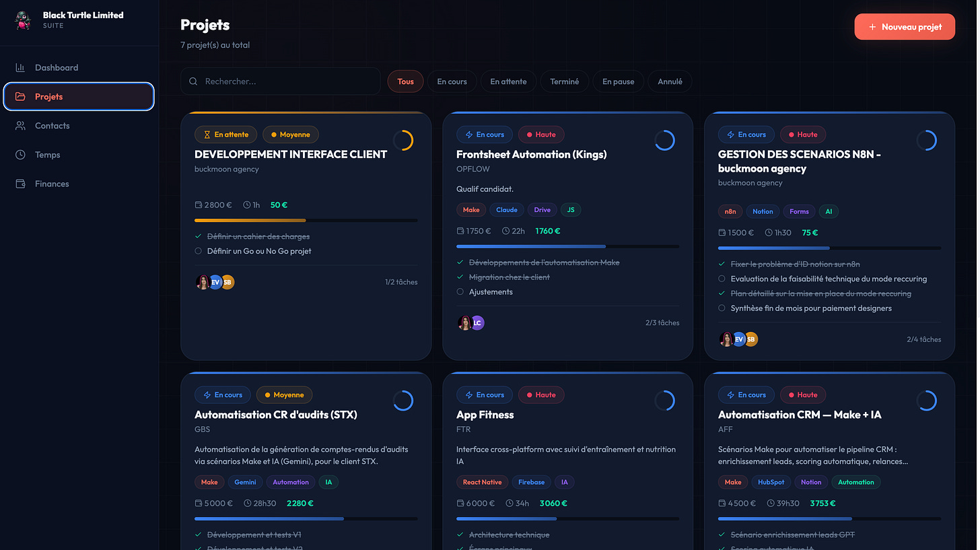Click budget progress bar on DEVELOPPEMENT INTERFACE CLIENT card

coord(306,220)
